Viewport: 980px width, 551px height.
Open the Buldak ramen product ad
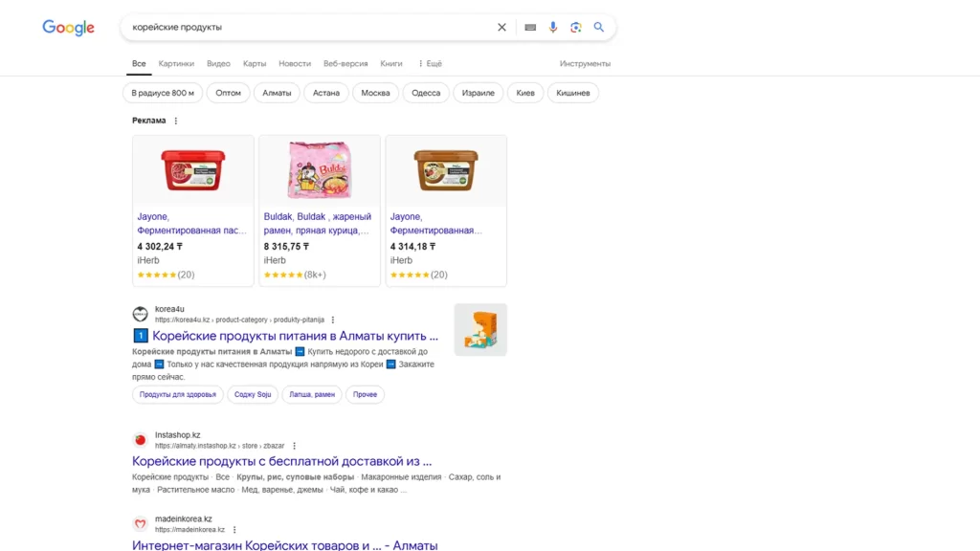point(320,210)
